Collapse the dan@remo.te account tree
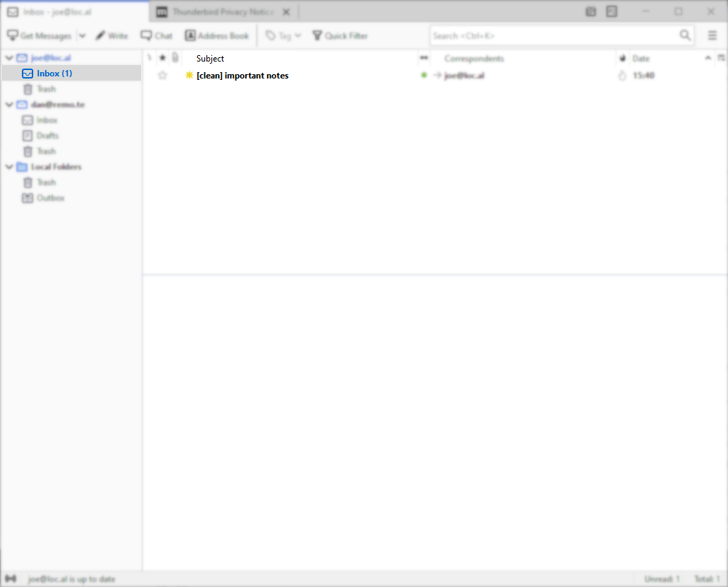Screen dimensions: 728x587 (8, 105)
